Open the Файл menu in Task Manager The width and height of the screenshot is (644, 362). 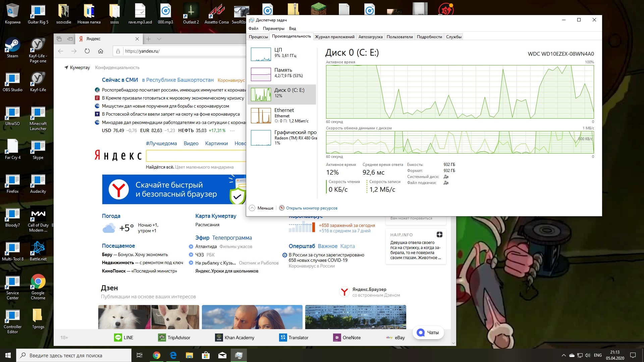(254, 28)
